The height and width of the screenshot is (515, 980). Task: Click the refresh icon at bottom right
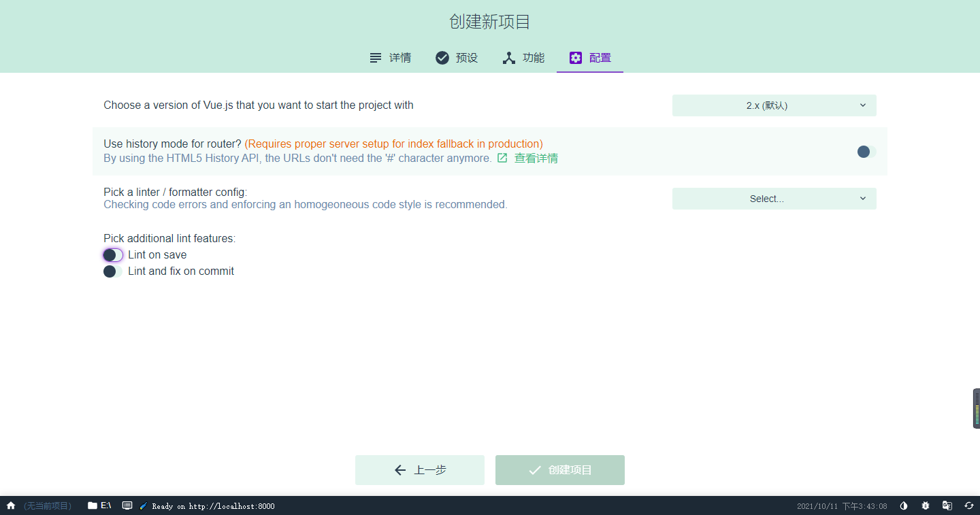click(x=968, y=505)
